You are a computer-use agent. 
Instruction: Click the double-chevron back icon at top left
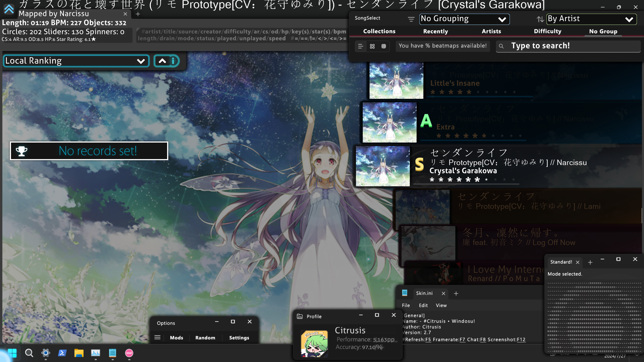pyautogui.click(x=9, y=9)
